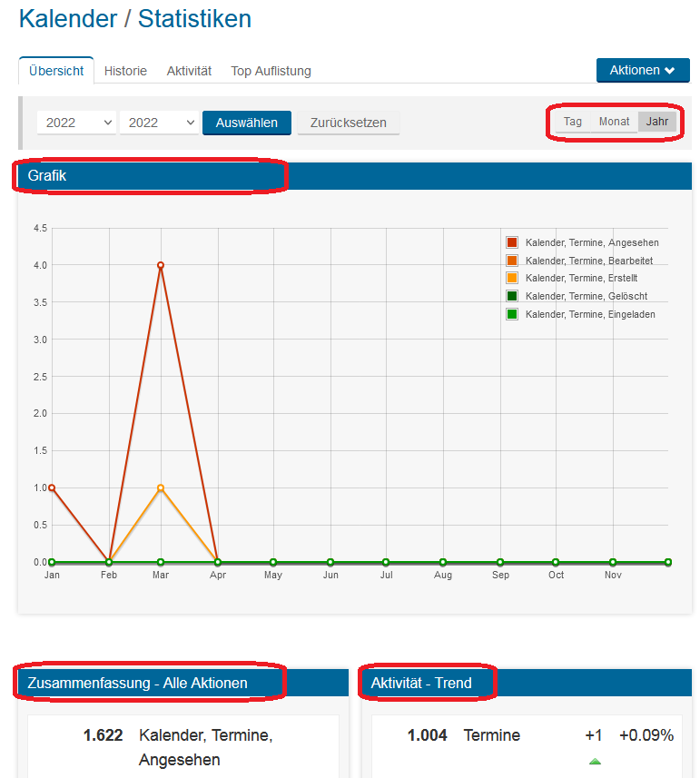Open the second 2022 year dropdown
The image size is (700, 778).
click(x=160, y=123)
